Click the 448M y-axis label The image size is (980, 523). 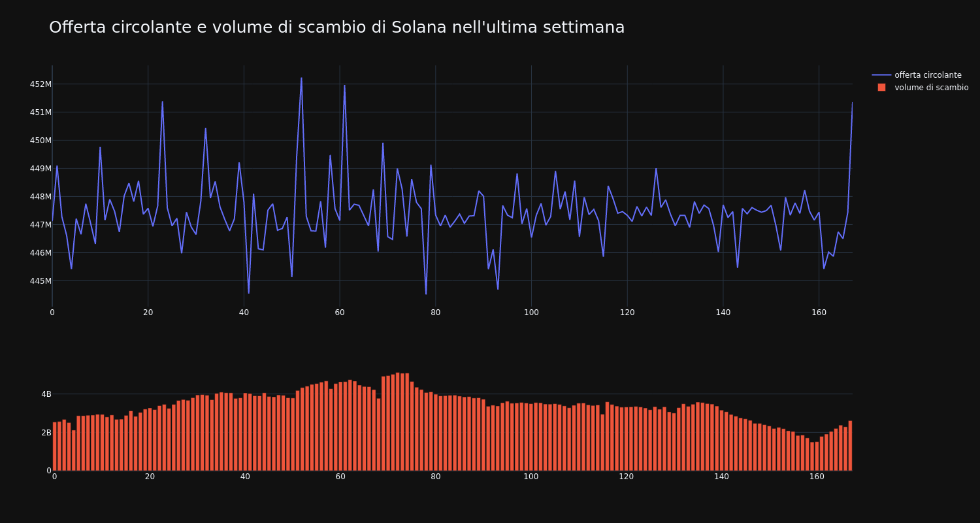pyautogui.click(x=40, y=197)
